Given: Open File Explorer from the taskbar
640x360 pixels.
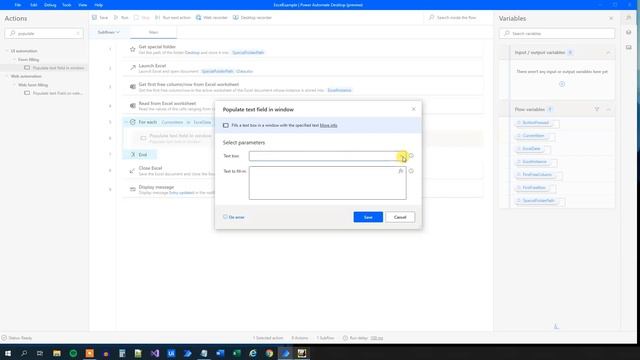Looking at the screenshot, I should click(57, 353).
